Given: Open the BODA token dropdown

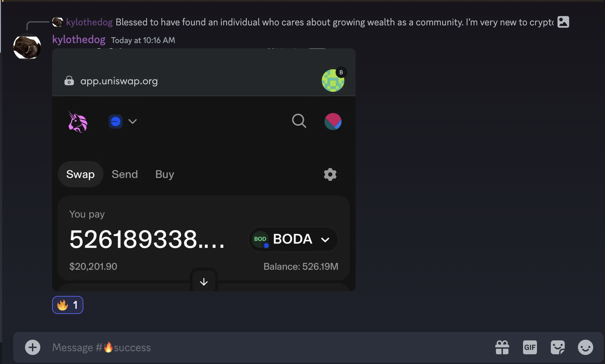Looking at the screenshot, I should coord(293,239).
